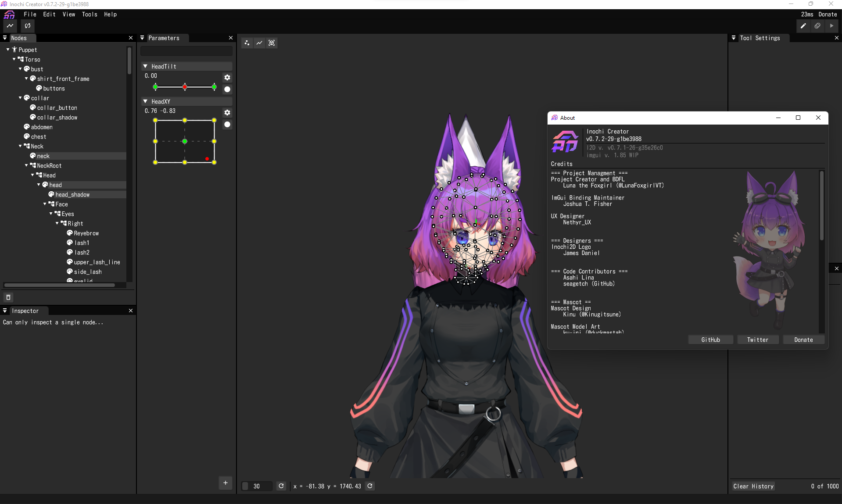Open the Edit menu
Screen dimensions: 842x504
[x=49, y=14]
